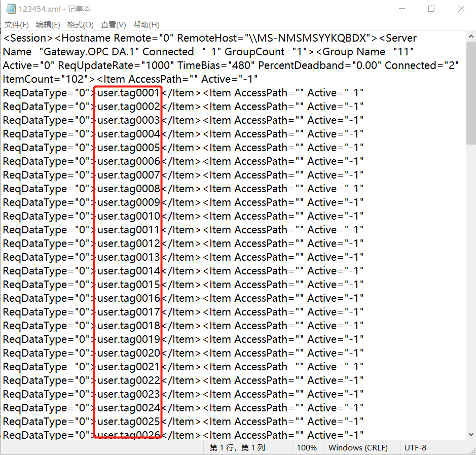The image size is (476, 455).
Task: Open the 编辑(E) menu
Action: (x=48, y=25)
